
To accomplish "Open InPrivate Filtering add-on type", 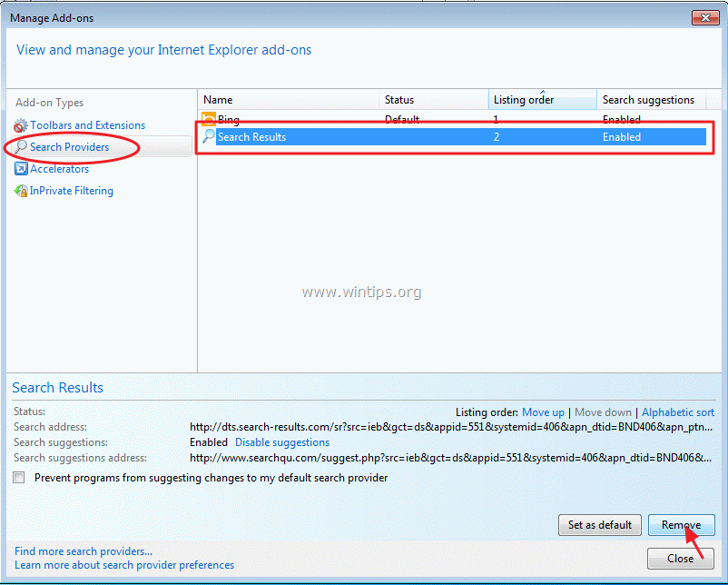I will click(72, 191).
